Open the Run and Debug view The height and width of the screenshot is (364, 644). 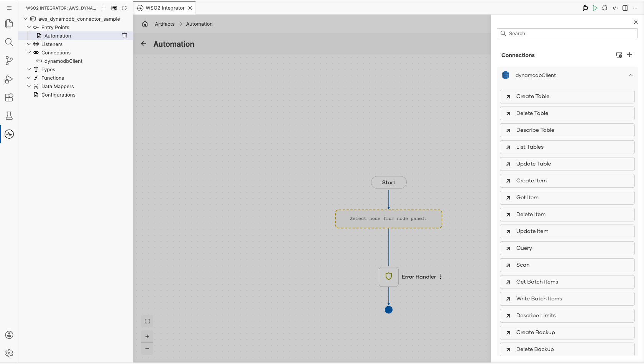[9, 79]
